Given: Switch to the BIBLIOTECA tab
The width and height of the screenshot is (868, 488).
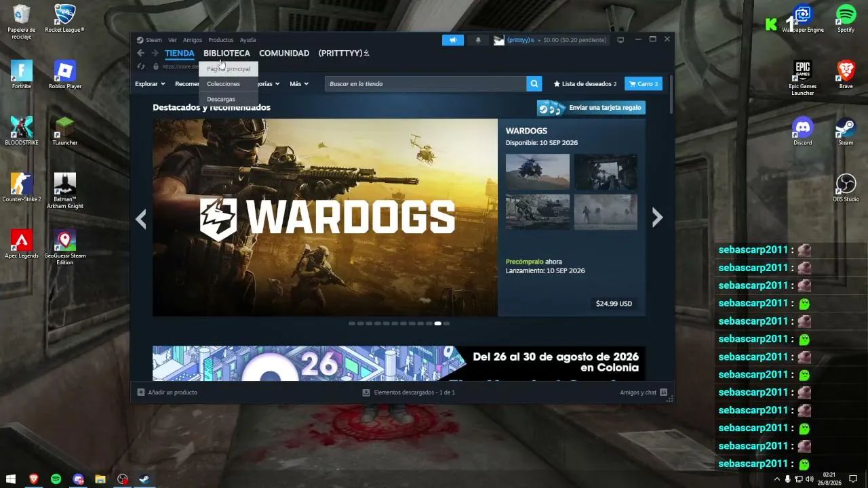Looking at the screenshot, I should (226, 53).
